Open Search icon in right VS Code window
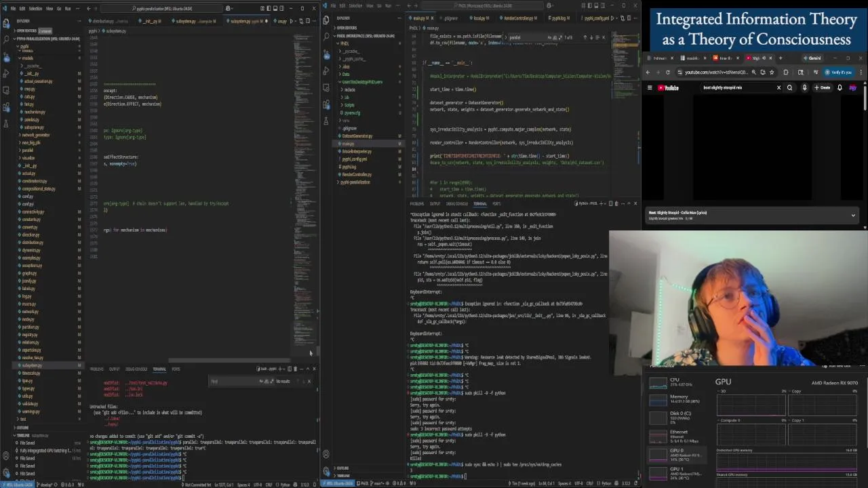The height and width of the screenshot is (488, 868). pyautogui.click(x=326, y=36)
